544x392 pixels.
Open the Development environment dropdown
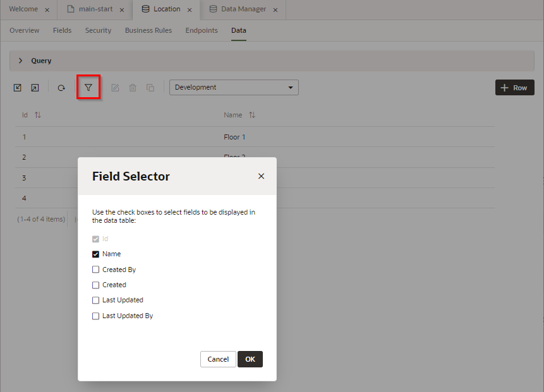coord(234,87)
